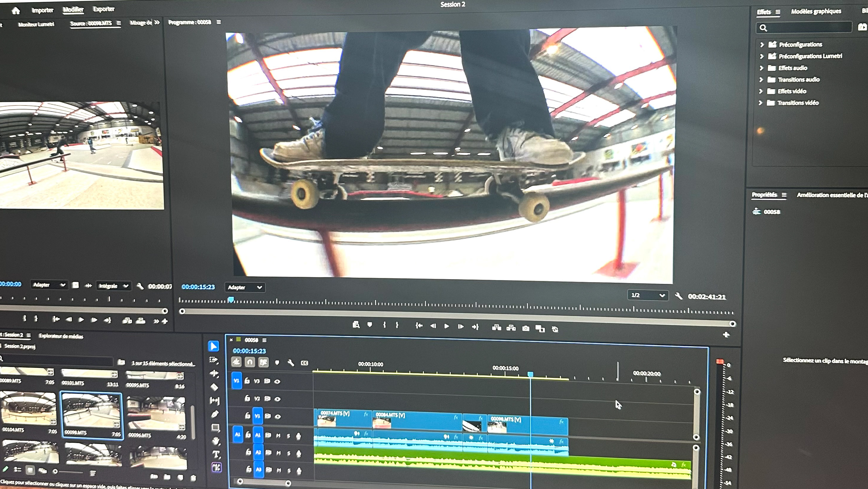
Task: Open the Explorateur de médias panel
Action: click(61, 336)
